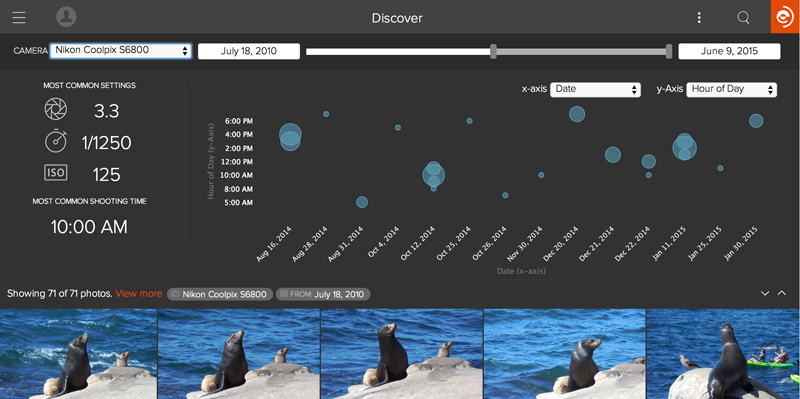
Task: Open the x-axis Date dropdown
Action: coord(595,89)
